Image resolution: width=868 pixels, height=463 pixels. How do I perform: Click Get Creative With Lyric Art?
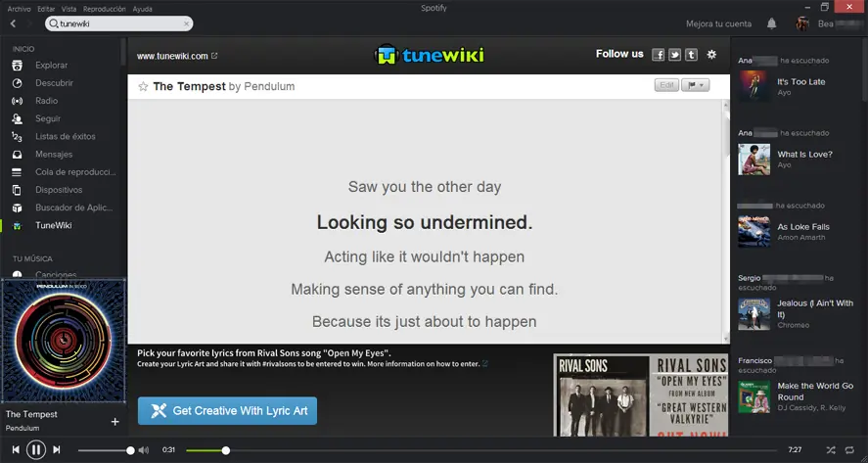click(x=227, y=411)
